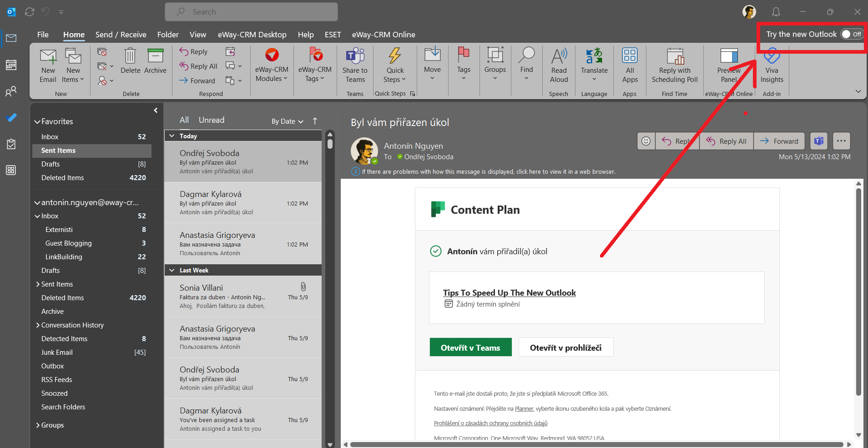Viewport: 868px width, 448px height.
Task: Click the Move folder icon
Action: click(432, 54)
